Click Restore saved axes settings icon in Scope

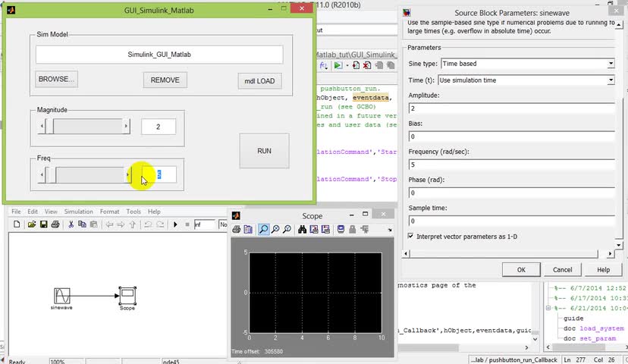(325, 229)
